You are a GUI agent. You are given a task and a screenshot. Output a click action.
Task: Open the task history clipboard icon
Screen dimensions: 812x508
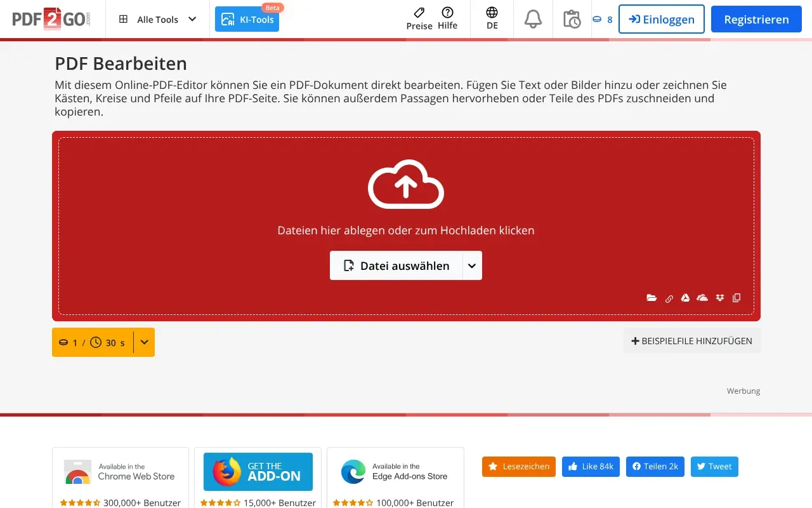572,19
